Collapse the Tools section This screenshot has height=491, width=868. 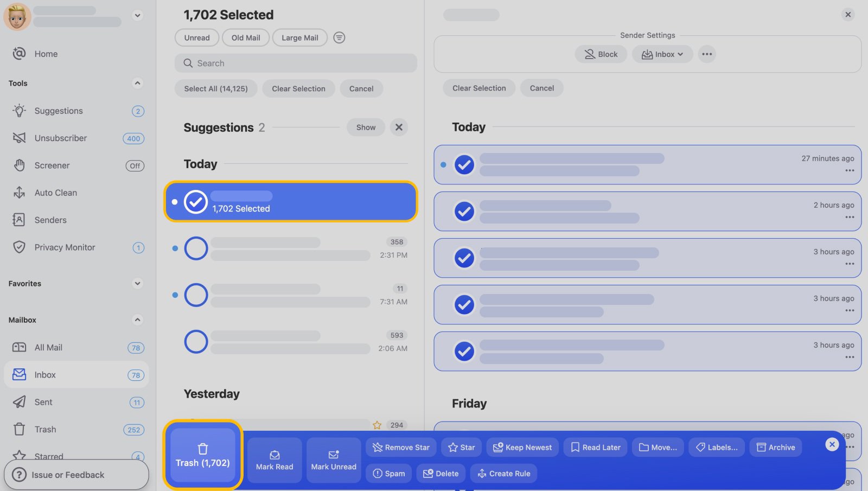click(x=137, y=83)
